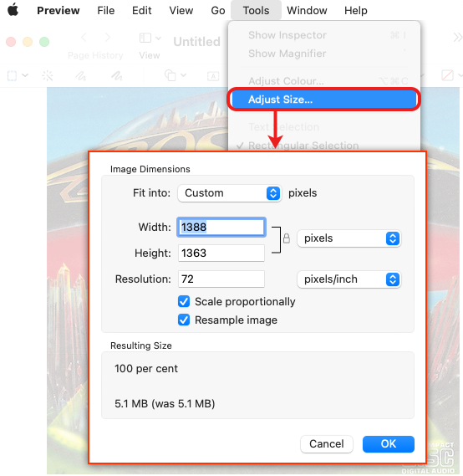Click the proportional lock icon
The width and height of the screenshot is (463, 476).
[286, 238]
